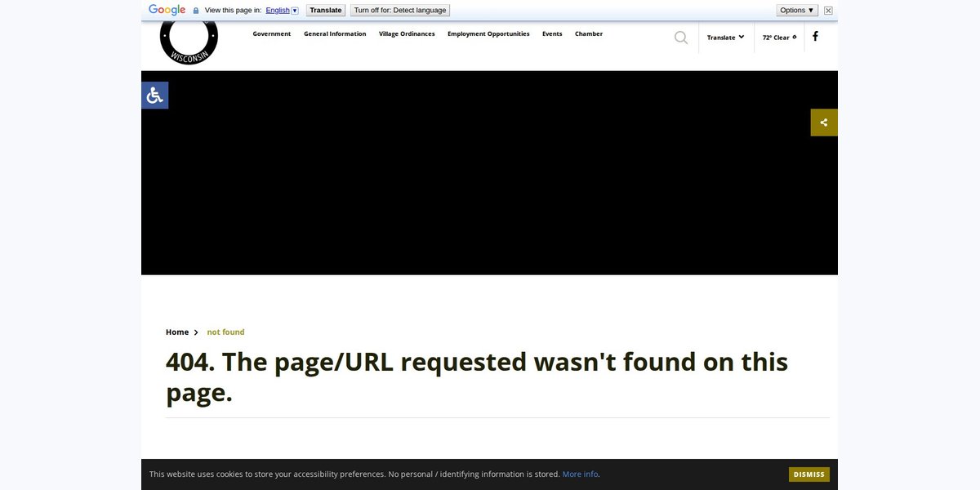980x490 pixels.
Task: Open the Options dropdown in translate bar
Action: point(797,11)
